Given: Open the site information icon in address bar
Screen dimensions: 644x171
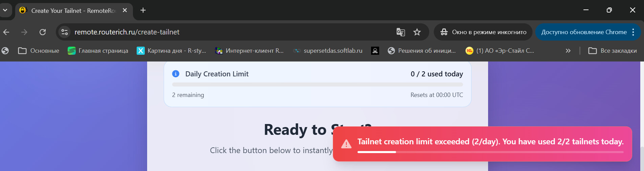Looking at the screenshot, I should pyautogui.click(x=64, y=32).
